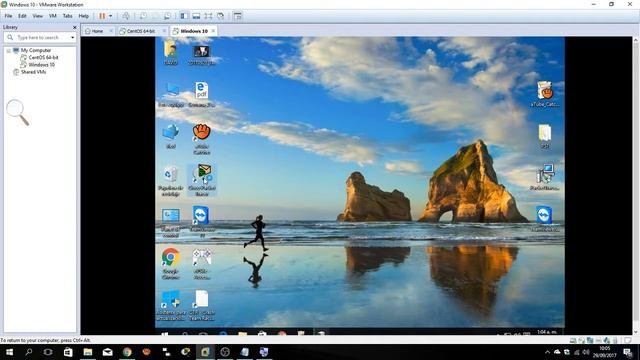Screen dimensions: 640x360
Task: Select the Windows 10 tab
Action: click(194, 31)
